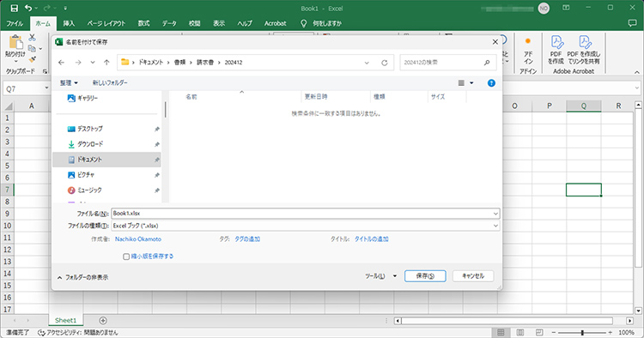The height and width of the screenshot is (338, 644).
Task: Collapse the folder pane with Hide Folders
Action: click(82, 278)
